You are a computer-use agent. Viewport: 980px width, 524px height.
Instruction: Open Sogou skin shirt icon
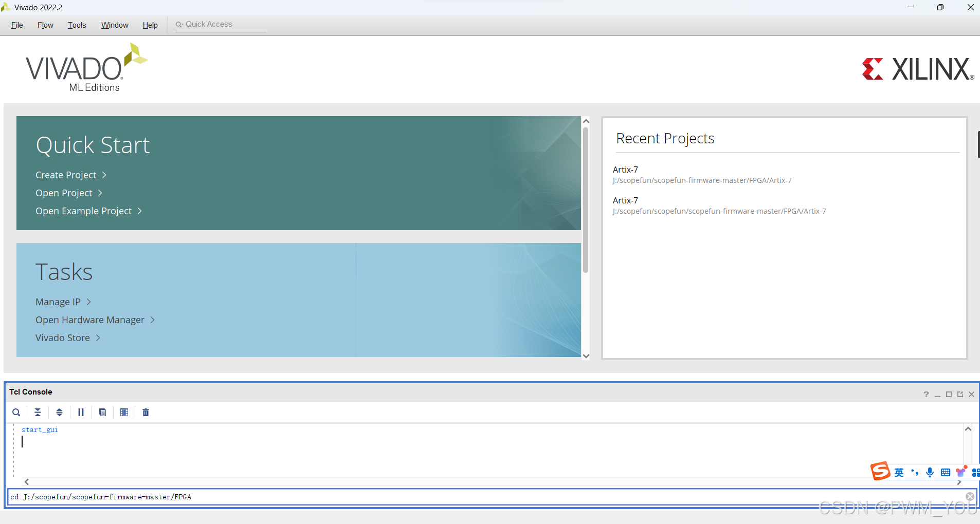961,472
